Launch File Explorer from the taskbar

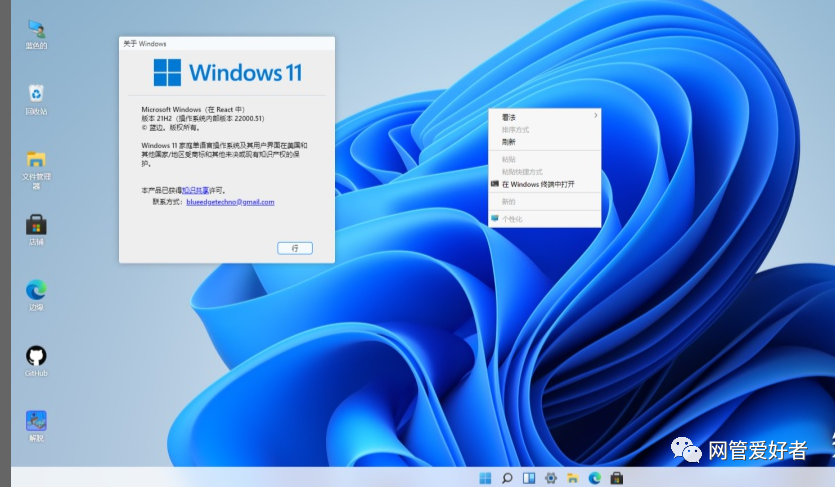click(573, 478)
